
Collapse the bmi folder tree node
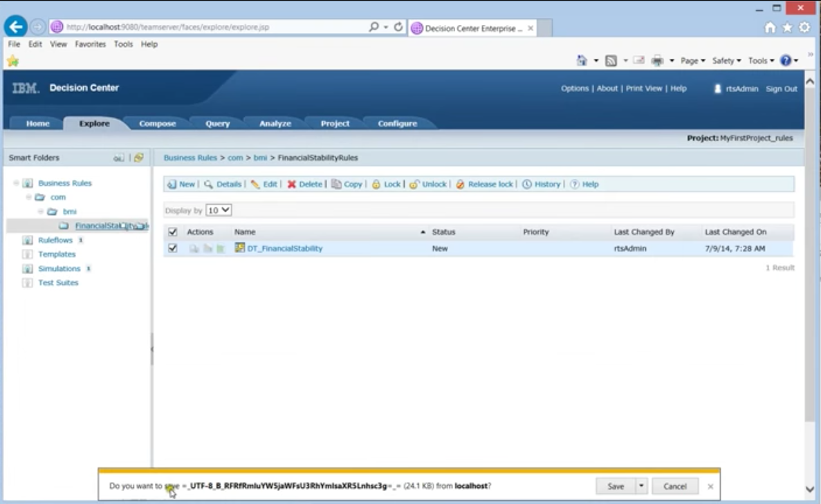41,212
